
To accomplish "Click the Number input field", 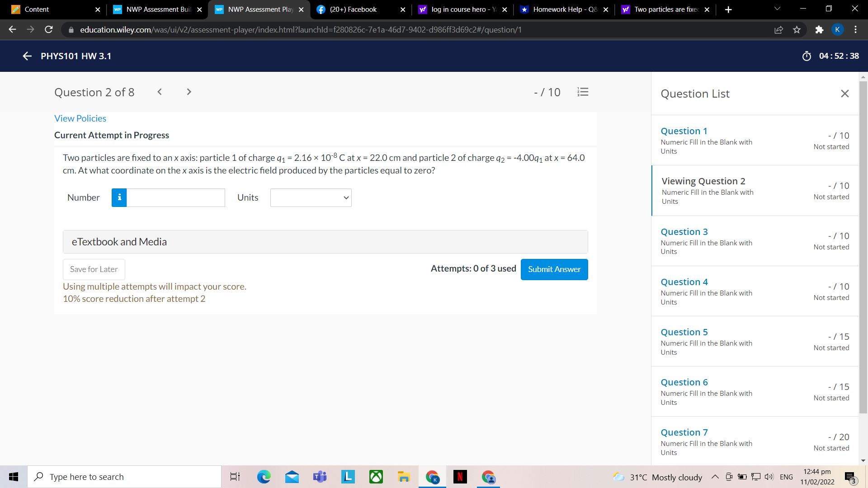I will (x=175, y=198).
